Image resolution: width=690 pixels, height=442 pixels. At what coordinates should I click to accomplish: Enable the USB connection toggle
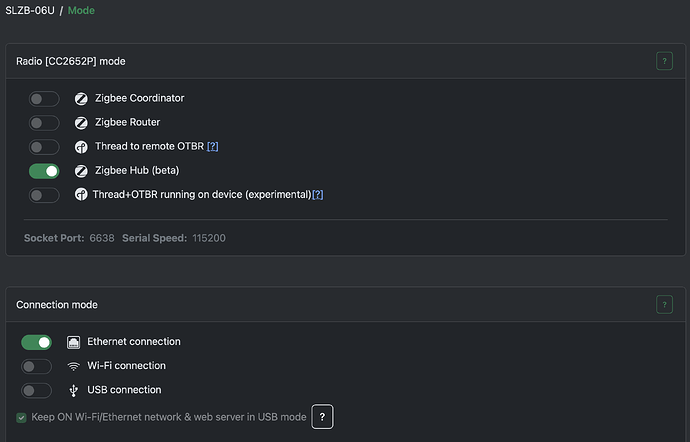point(37,390)
